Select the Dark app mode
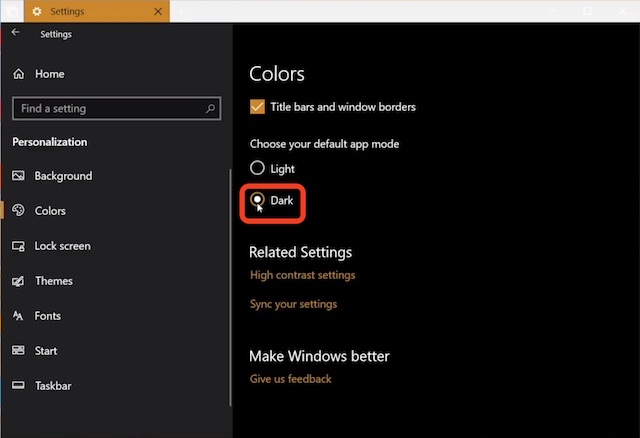The height and width of the screenshot is (438, 640). [257, 200]
